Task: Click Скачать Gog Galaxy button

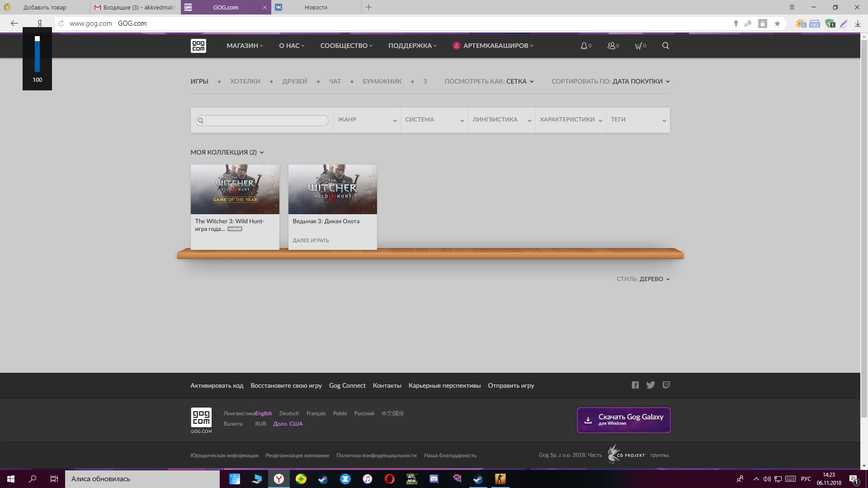Action: pos(623,420)
